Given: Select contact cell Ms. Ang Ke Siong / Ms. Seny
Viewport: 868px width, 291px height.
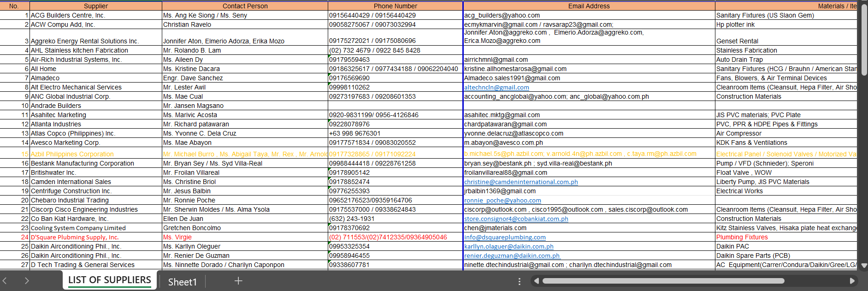Looking at the screenshot, I should 245,15.
